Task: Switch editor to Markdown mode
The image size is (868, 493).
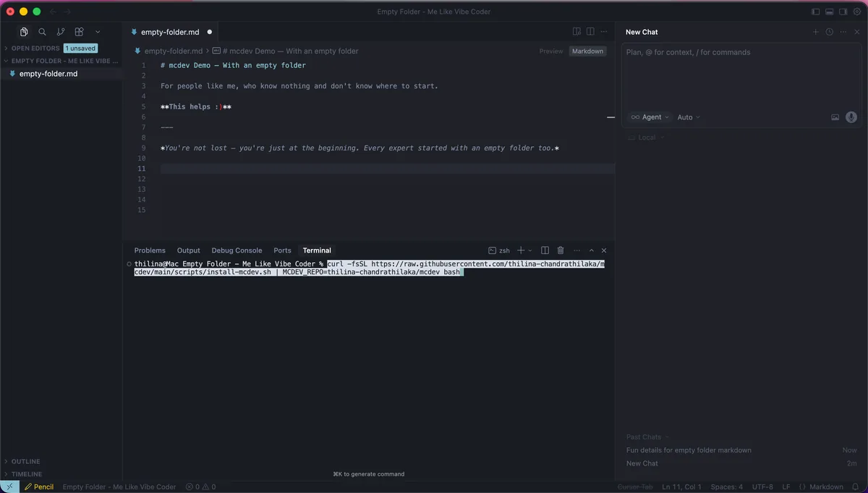Action: 587,51
